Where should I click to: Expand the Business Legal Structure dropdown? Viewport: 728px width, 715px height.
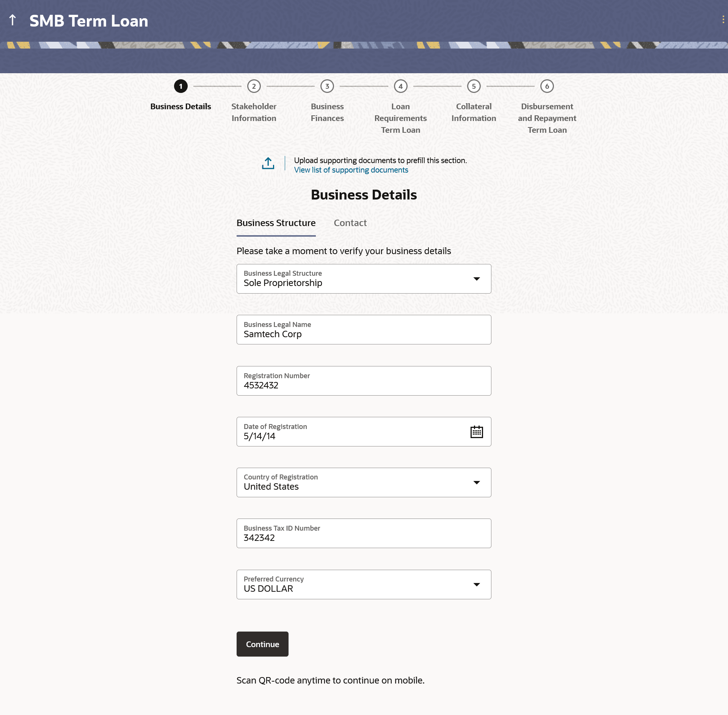[x=476, y=279]
